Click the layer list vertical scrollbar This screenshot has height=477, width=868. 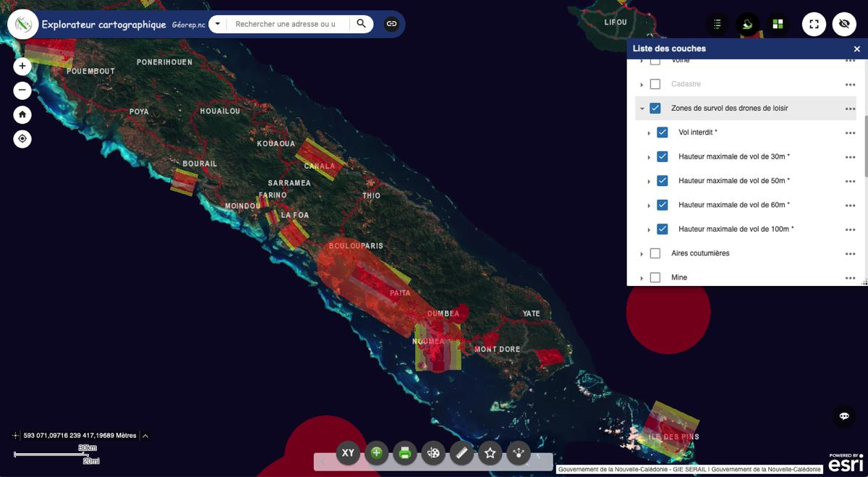(865, 145)
